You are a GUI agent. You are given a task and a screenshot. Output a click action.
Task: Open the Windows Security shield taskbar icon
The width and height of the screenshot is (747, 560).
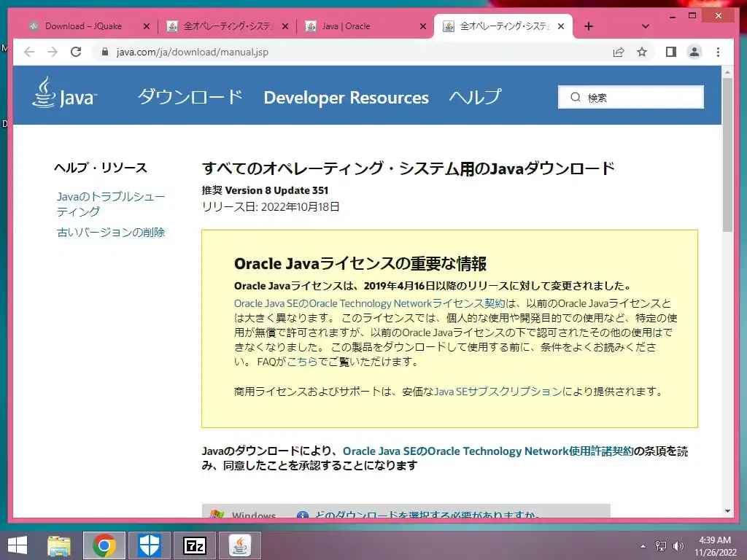coord(149,545)
